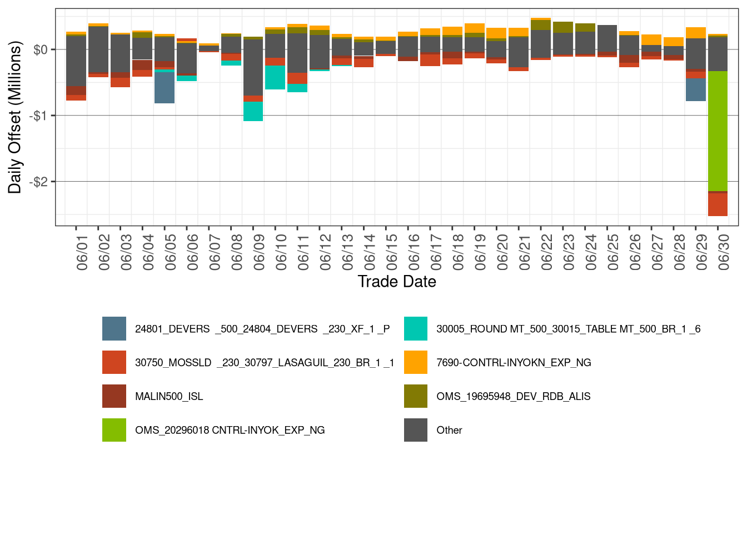Select legend label 7690-CONTRL-INYOKN_EXP_NG
Viewport: 747px width, 560px height.
[x=514, y=363]
